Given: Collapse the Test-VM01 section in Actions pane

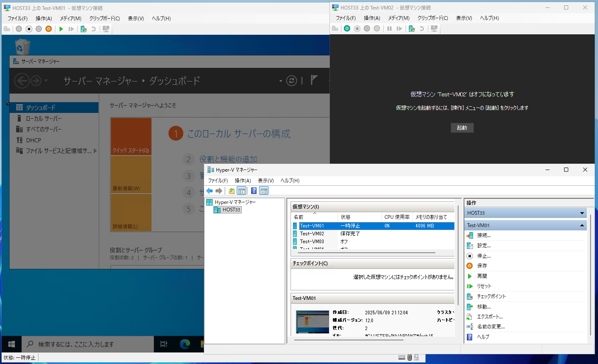Looking at the screenshot, I should coord(582,225).
